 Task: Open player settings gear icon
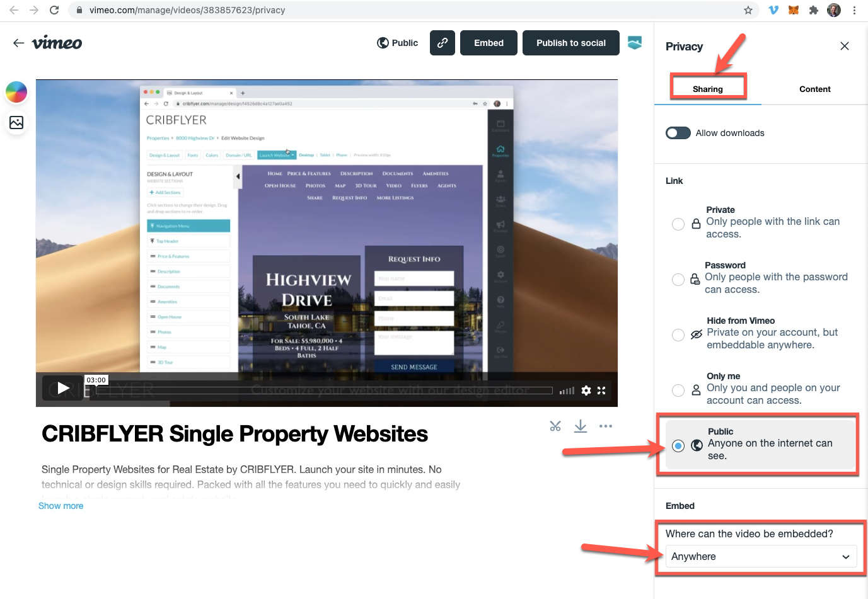pos(586,391)
